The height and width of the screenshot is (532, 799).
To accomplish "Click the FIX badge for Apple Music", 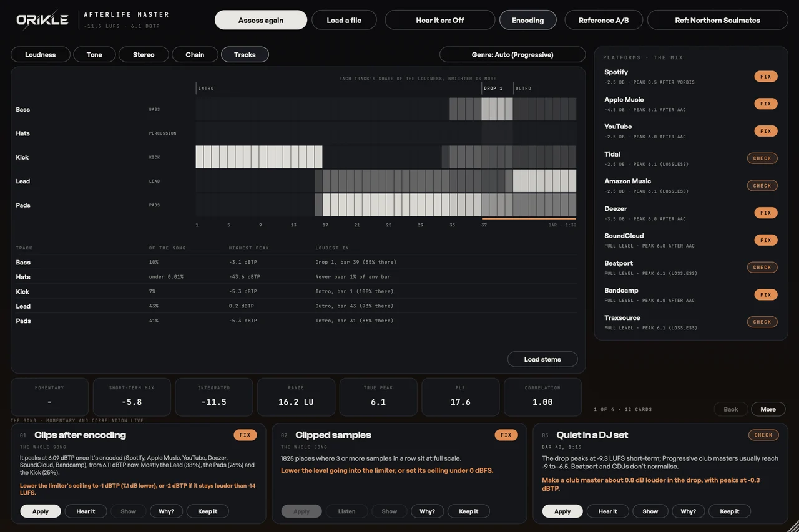I will coord(766,104).
